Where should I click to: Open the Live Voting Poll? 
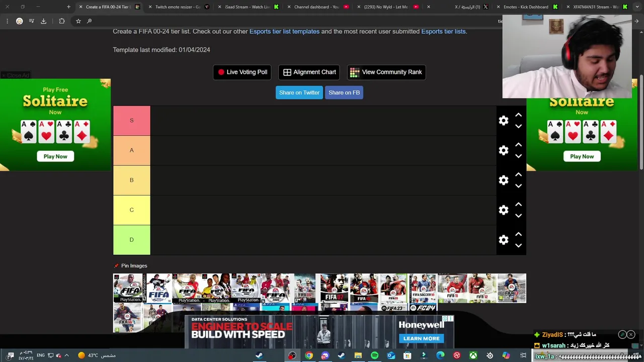click(242, 72)
